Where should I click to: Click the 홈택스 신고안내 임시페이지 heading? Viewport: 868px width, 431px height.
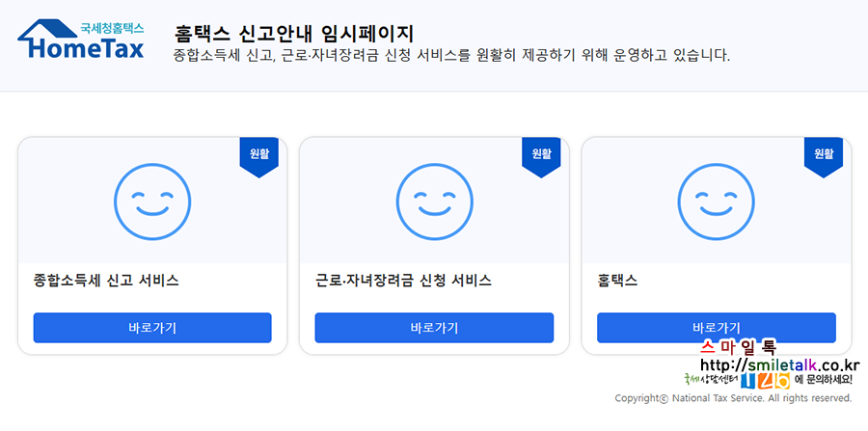point(293,33)
